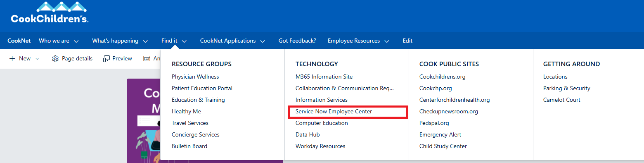644x163 pixels.
Task: Click the Find it menu label
Action: point(169,41)
